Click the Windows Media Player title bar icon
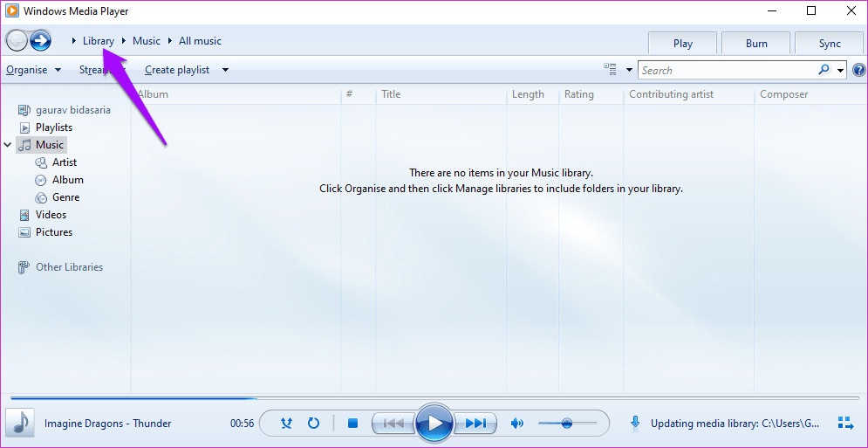868x448 pixels. tap(11, 10)
